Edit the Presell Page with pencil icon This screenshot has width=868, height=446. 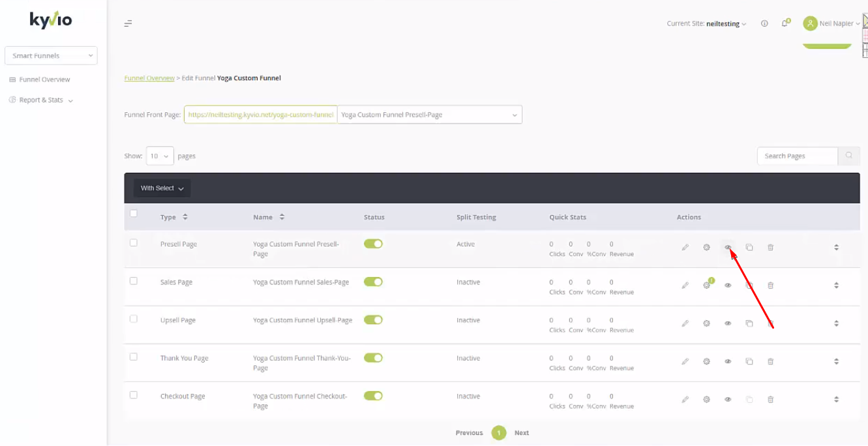click(685, 247)
